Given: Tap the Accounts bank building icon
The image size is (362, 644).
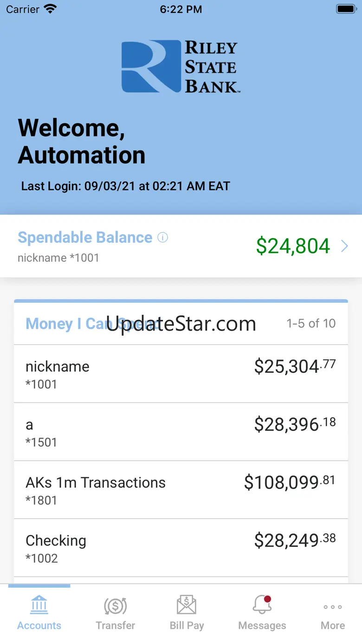Looking at the screenshot, I should [x=39, y=605].
